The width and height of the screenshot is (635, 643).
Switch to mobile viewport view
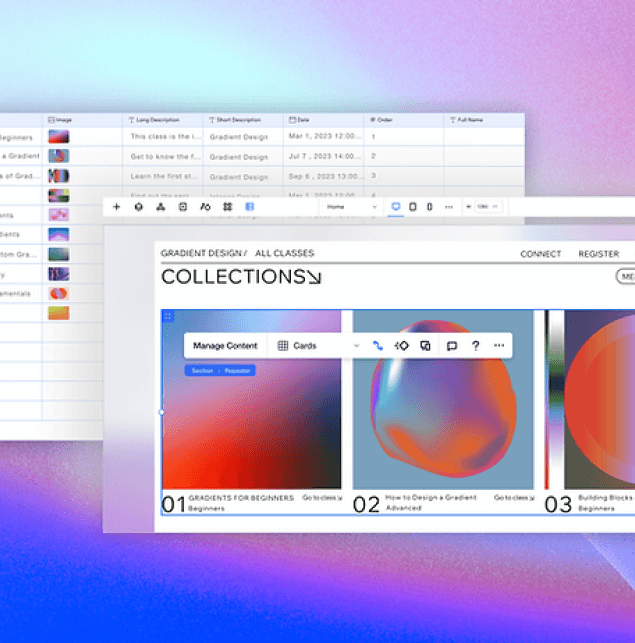[x=429, y=207]
